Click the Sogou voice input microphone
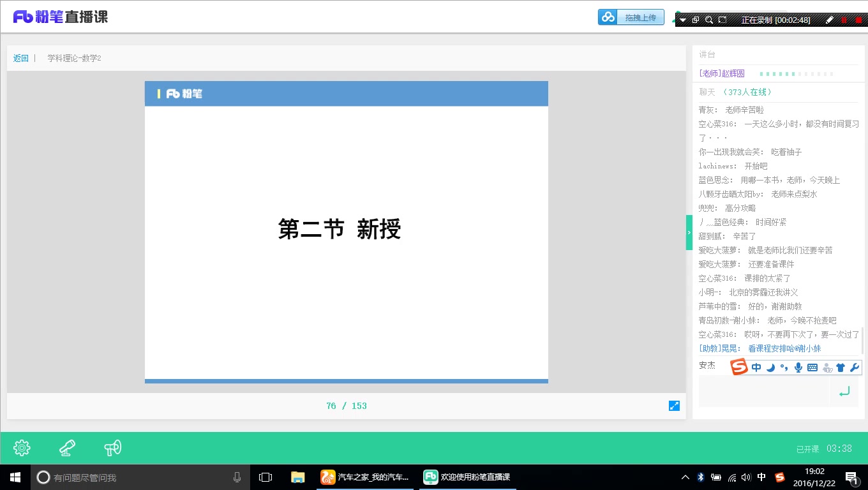Viewport: 868px width, 490px height. coord(798,367)
